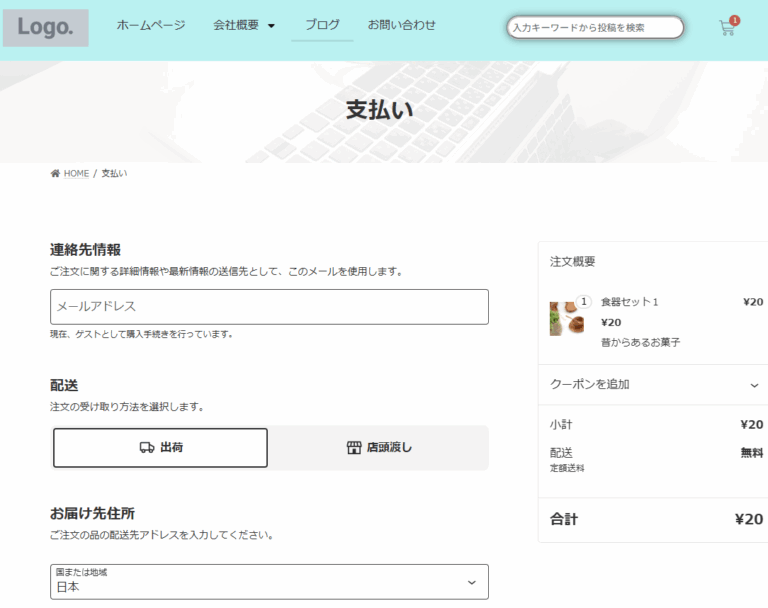Go to ホームページ in the navigation
The width and height of the screenshot is (768, 608).
(x=151, y=25)
